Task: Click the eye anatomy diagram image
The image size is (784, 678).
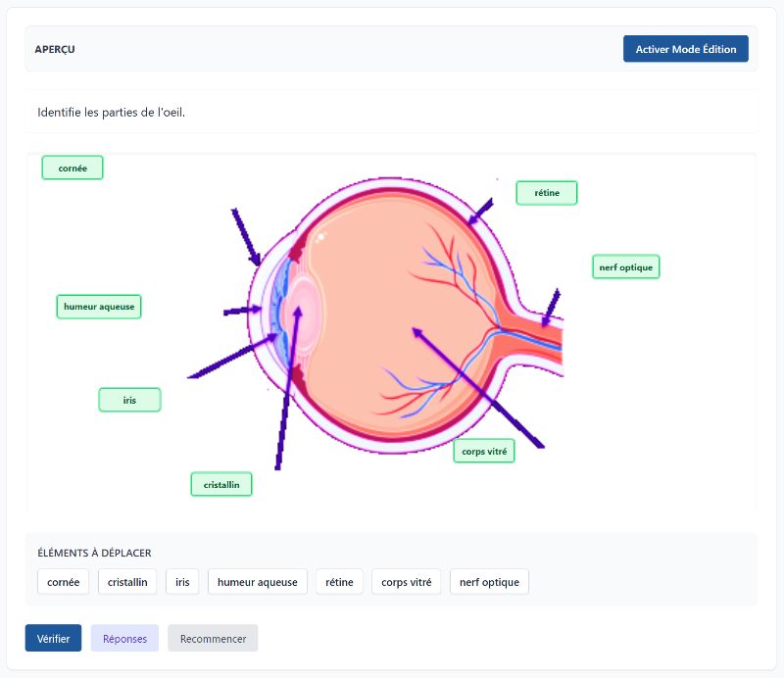Action: click(392, 314)
